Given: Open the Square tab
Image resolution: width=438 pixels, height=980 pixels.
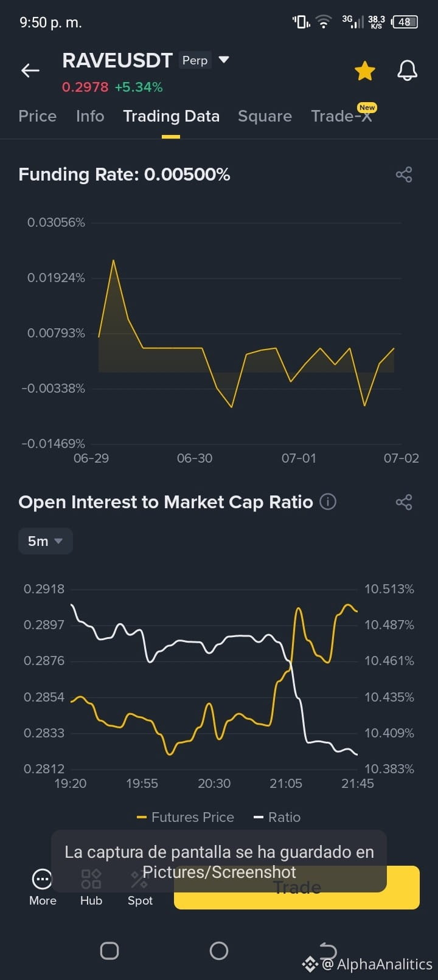Looking at the screenshot, I should click(265, 116).
